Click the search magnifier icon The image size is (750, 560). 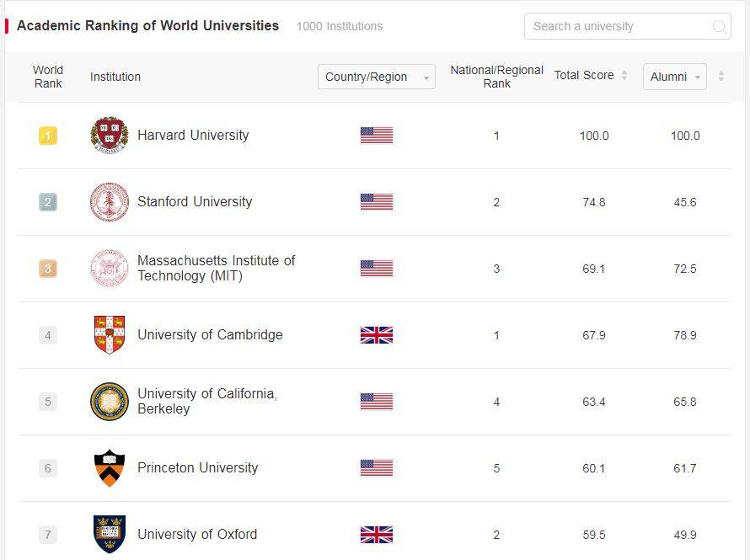[x=719, y=26]
